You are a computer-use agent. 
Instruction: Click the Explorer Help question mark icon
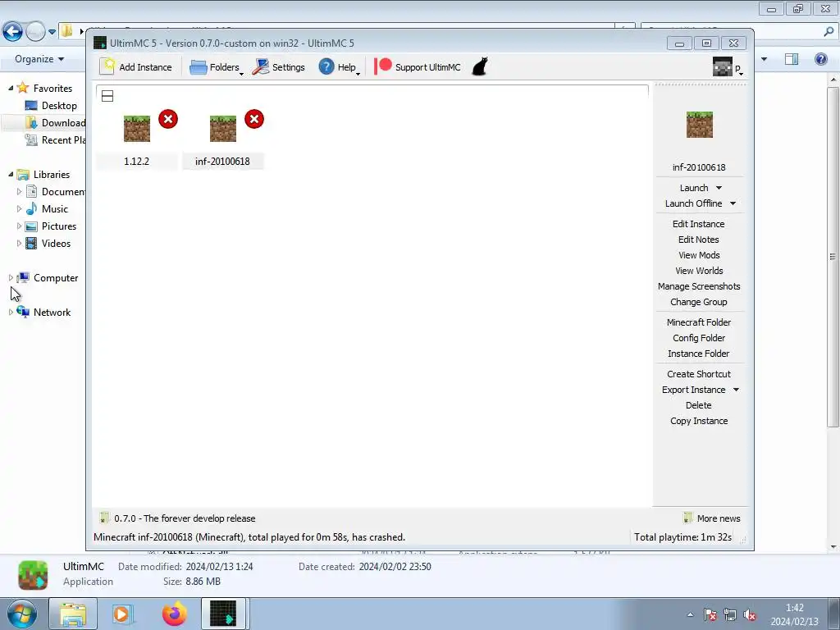pyautogui.click(x=820, y=59)
